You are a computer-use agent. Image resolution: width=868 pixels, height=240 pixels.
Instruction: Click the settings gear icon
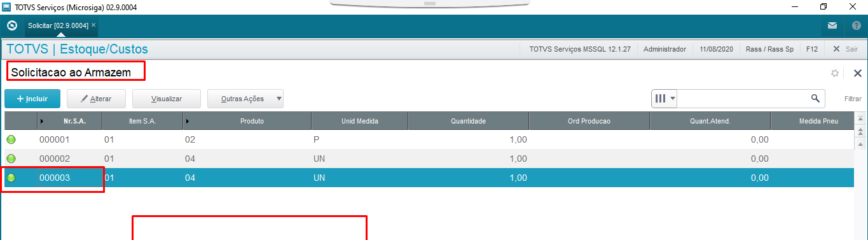[x=835, y=73]
